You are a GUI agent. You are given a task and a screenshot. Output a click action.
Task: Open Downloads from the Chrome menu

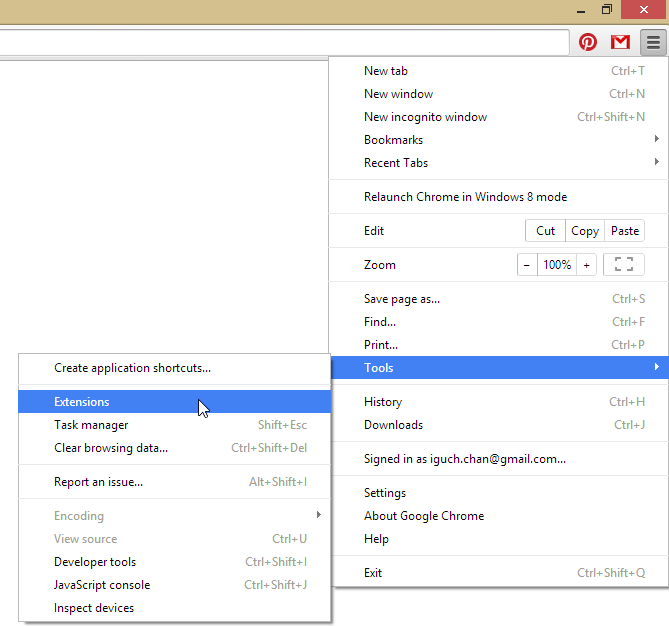pos(498,425)
